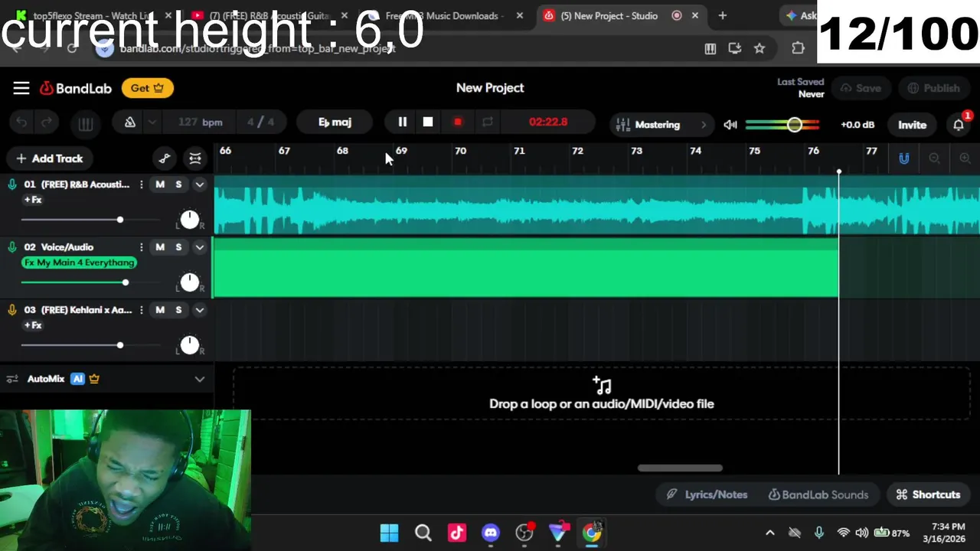Click the Get membership button
The height and width of the screenshot is (551, 980).
point(147,88)
